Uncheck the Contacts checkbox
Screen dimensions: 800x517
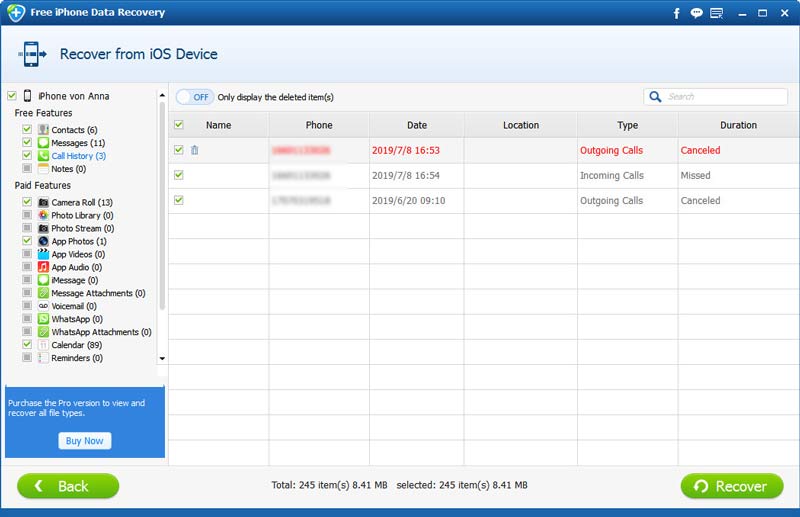click(x=27, y=130)
